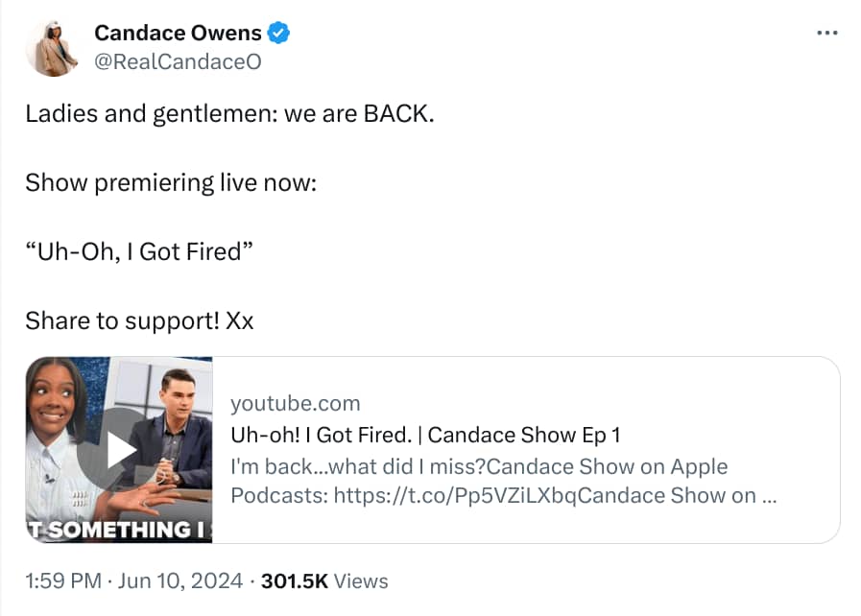View the 301.5K Views count
Screen dimensions: 861x616
(x=324, y=580)
